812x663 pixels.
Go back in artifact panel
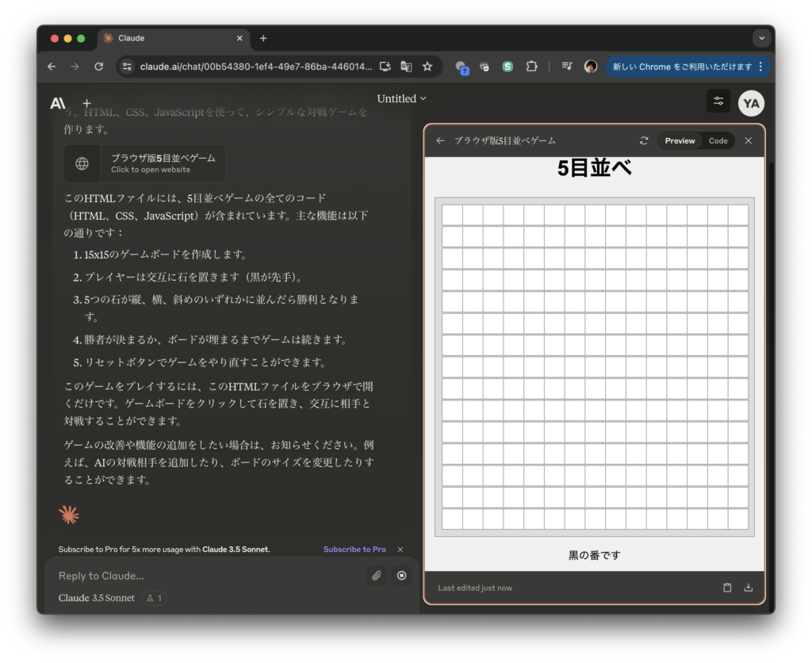(x=440, y=140)
